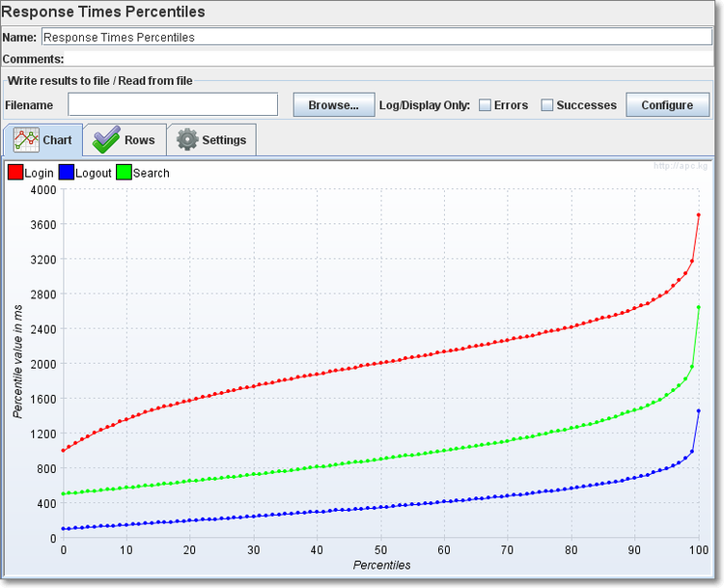This screenshot has width=724, height=588.
Task: Switch to the Rows tab
Action: point(125,140)
